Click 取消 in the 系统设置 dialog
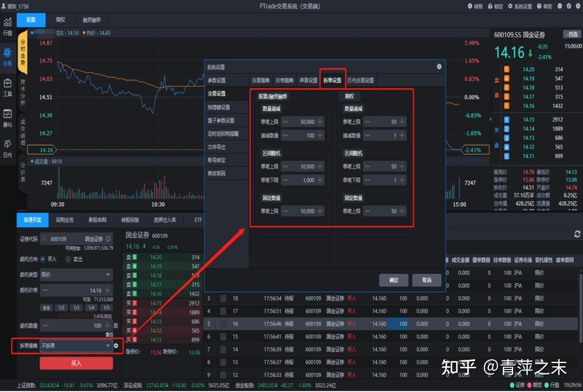This screenshot has width=583, height=392. click(427, 280)
